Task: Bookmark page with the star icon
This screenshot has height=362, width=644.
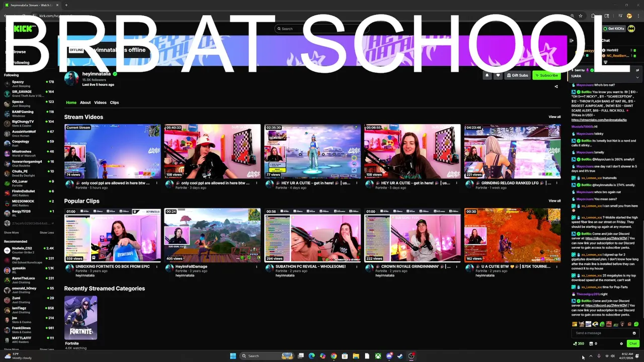Action: pyautogui.click(x=581, y=16)
